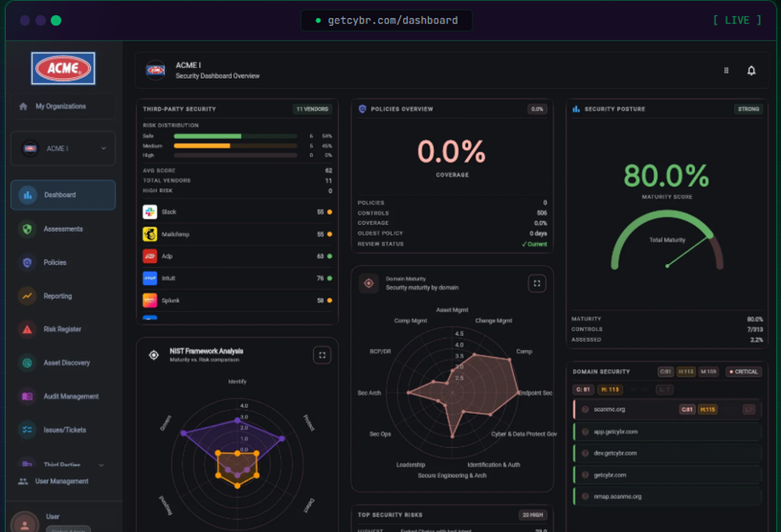781x532 pixels.
Task: Select the nmap.scanme.org domain row
Action: point(668,497)
